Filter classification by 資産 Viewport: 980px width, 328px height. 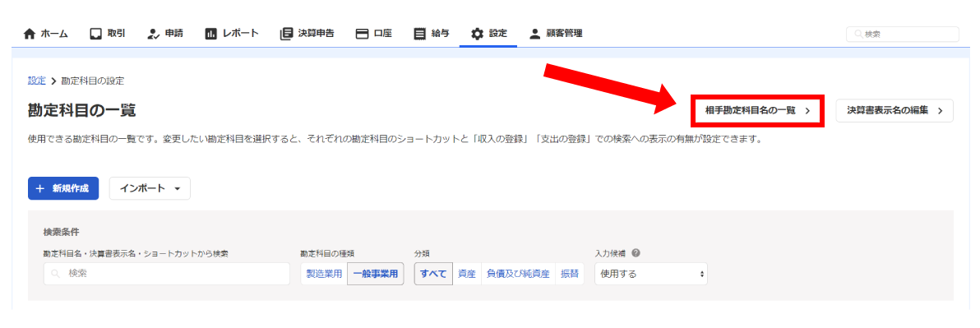point(467,274)
